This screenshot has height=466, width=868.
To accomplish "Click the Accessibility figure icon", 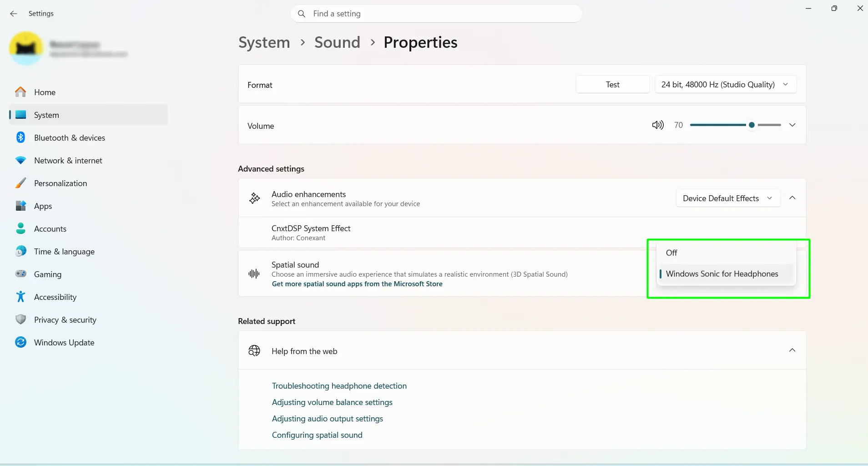I will [20, 297].
